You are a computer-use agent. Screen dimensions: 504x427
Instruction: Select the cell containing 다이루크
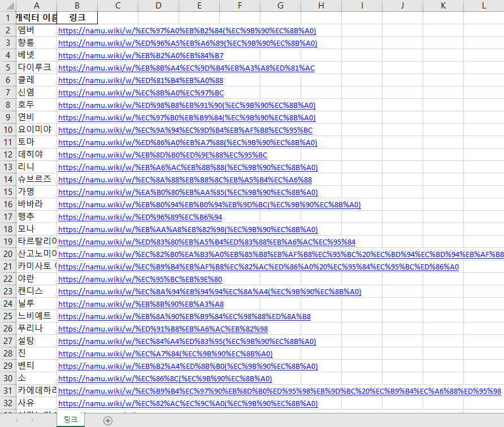[37, 68]
